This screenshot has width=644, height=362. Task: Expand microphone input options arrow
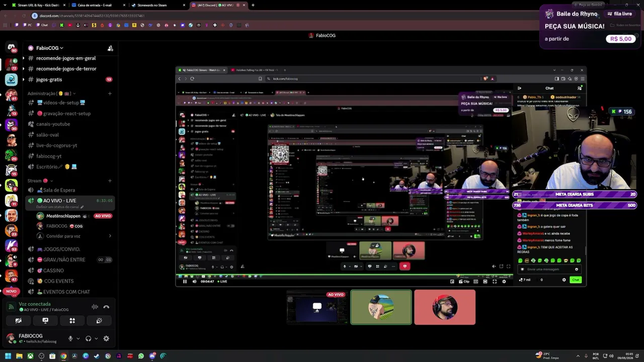click(x=78, y=339)
